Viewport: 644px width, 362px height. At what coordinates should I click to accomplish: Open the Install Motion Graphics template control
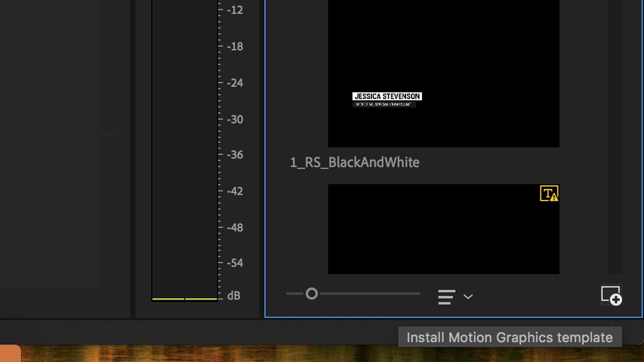(611, 295)
